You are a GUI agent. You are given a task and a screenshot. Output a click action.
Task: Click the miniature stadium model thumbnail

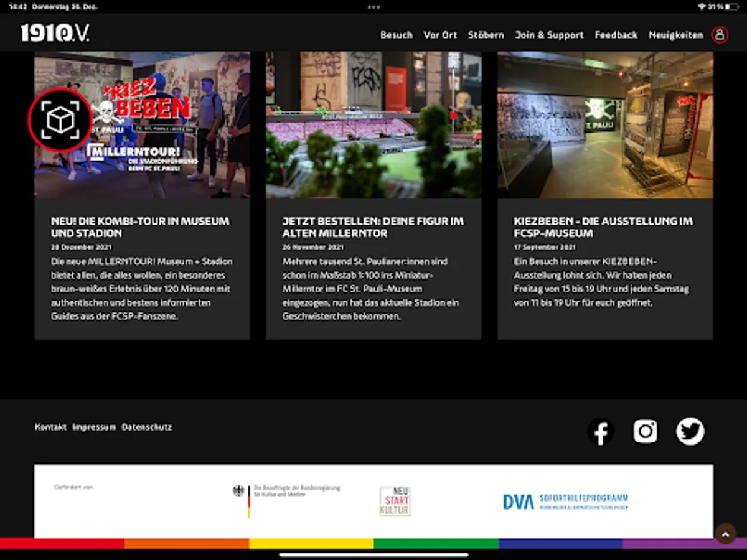pyautogui.click(x=374, y=124)
